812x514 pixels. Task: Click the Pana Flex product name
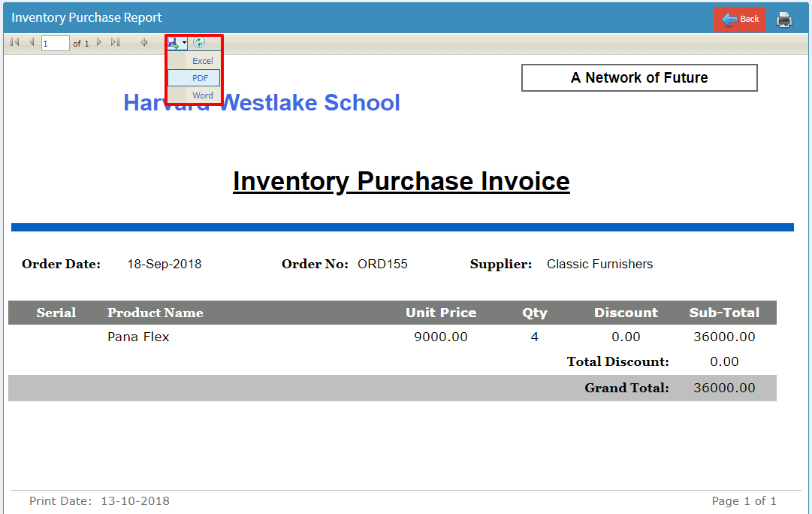138,337
